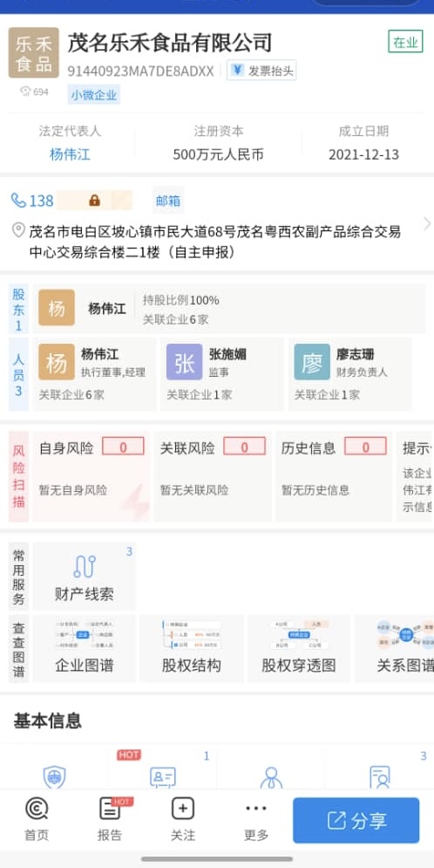Screen dimensions: 434x868
Task: Go to 首页 in the bottom bar
Action: [37, 820]
